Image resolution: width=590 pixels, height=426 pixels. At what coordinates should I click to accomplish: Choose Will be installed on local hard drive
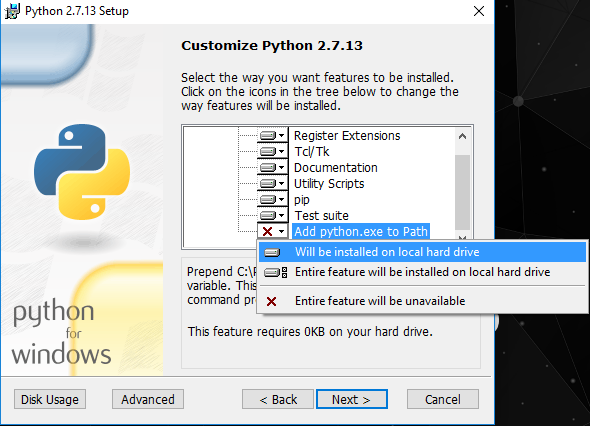[x=422, y=252]
